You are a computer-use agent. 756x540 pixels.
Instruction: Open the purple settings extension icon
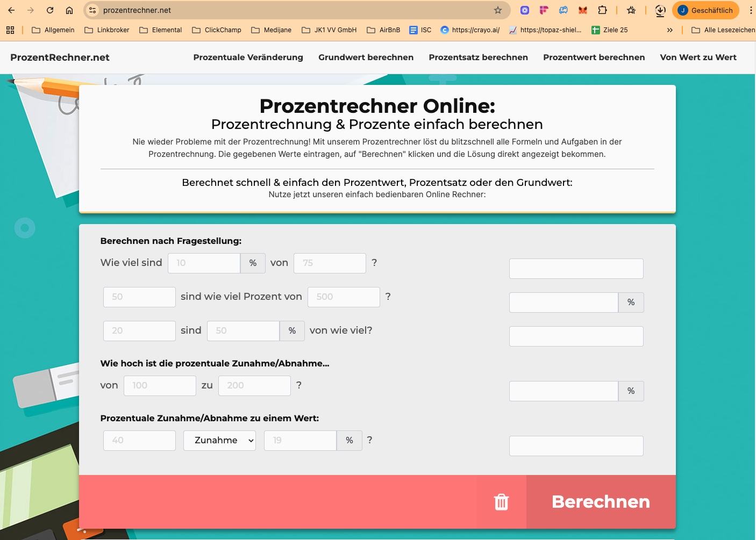coord(524,10)
